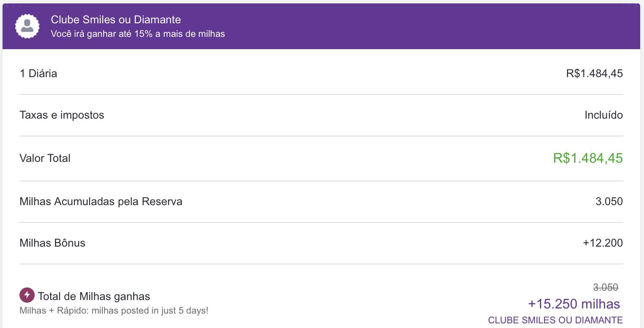Select the Valor Total label
The image size is (644, 328).
coord(45,158)
